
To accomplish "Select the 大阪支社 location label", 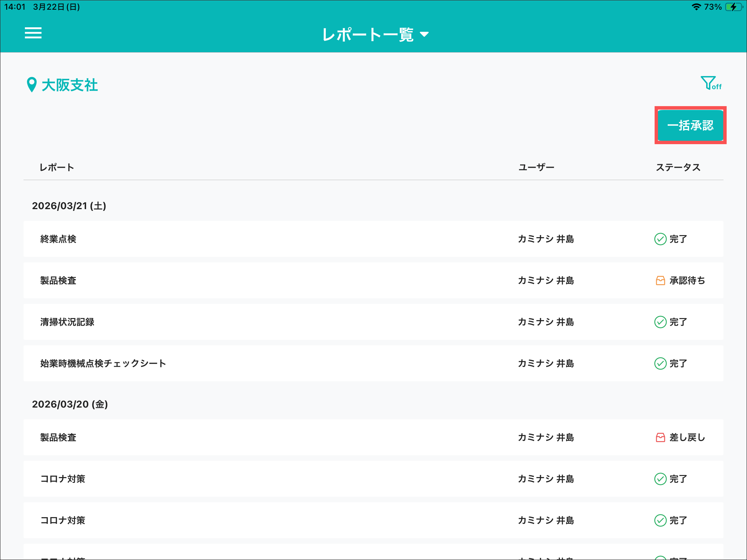I will (70, 85).
